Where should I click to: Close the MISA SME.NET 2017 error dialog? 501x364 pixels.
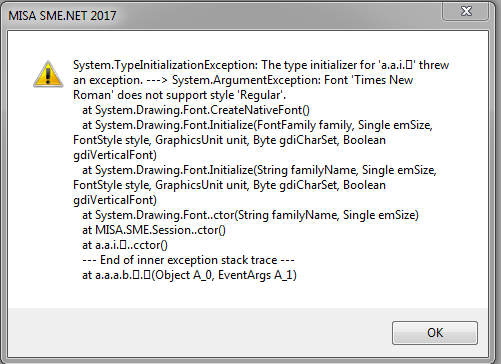pyautogui.click(x=466, y=11)
